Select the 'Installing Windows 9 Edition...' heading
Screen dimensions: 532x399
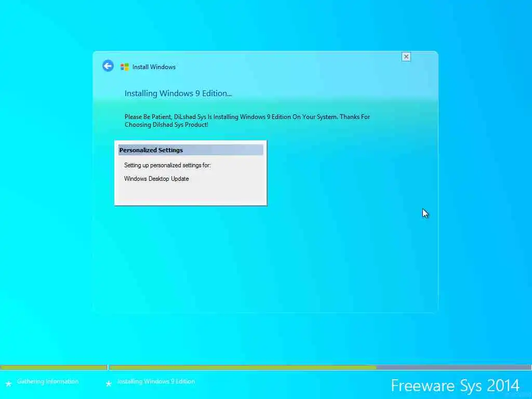pyautogui.click(x=178, y=94)
